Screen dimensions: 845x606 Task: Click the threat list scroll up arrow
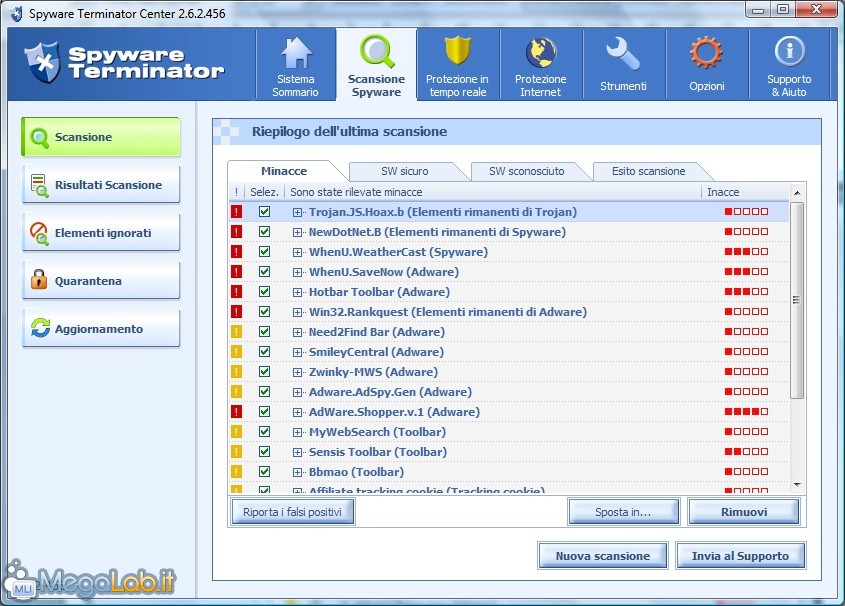797,192
